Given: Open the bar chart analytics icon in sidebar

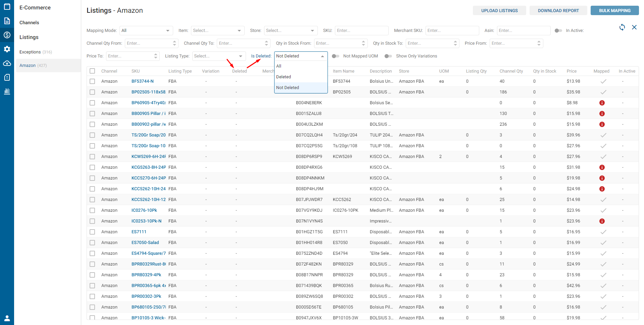Looking at the screenshot, I should (x=7, y=91).
